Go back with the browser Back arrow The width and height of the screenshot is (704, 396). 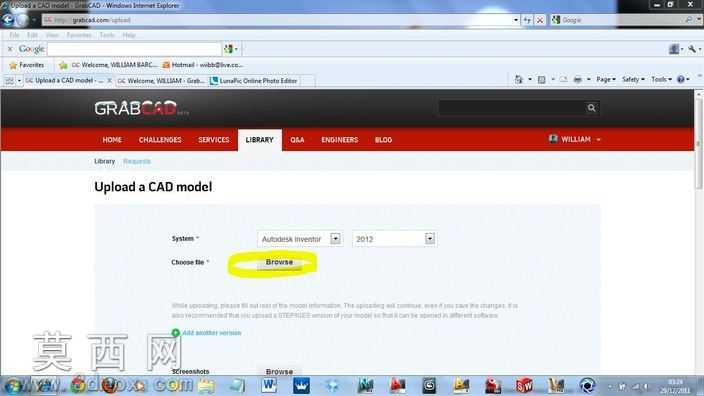8,20
